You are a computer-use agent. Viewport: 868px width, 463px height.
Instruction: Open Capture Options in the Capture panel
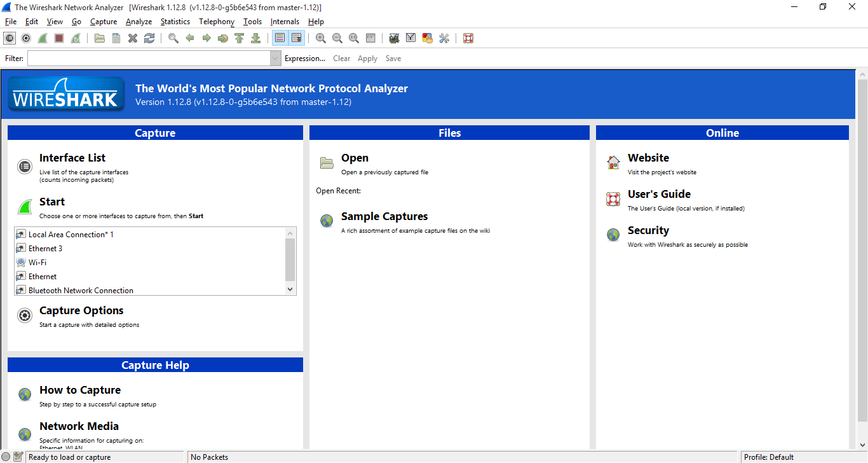tap(81, 311)
